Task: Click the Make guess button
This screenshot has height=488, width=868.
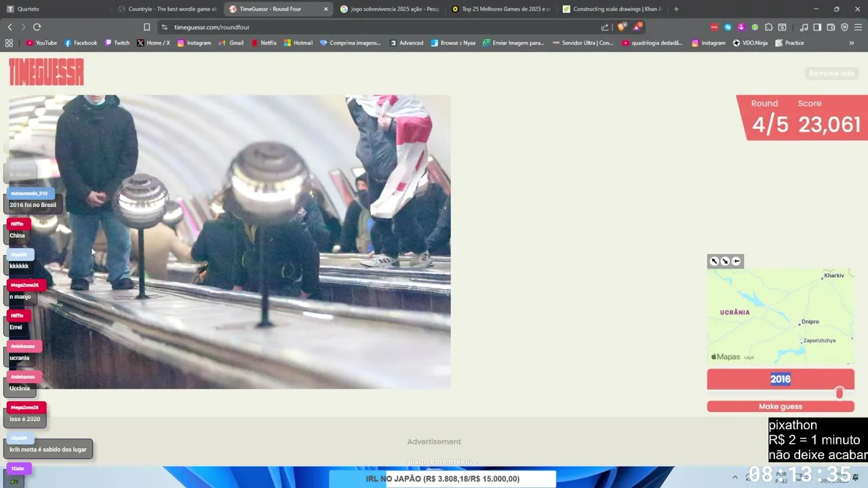Action: coord(781,407)
